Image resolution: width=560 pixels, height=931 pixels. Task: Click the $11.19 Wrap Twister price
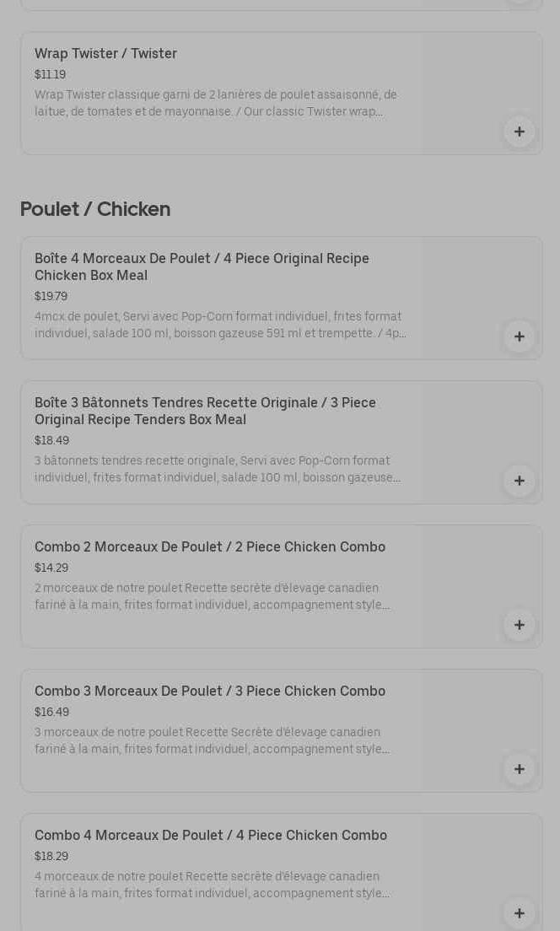50,75
